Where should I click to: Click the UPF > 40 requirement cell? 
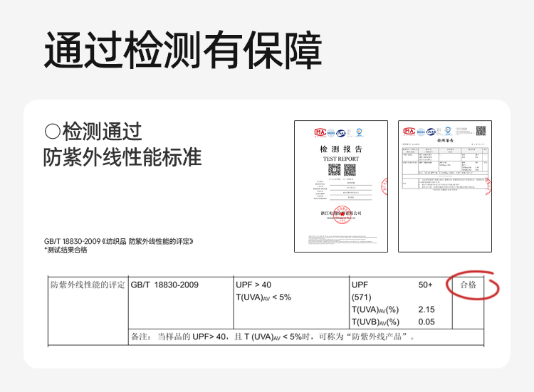(x=253, y=285)
